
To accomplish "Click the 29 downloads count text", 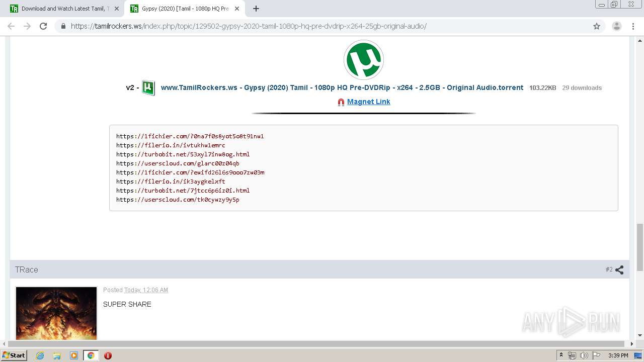I will point(582,88).
